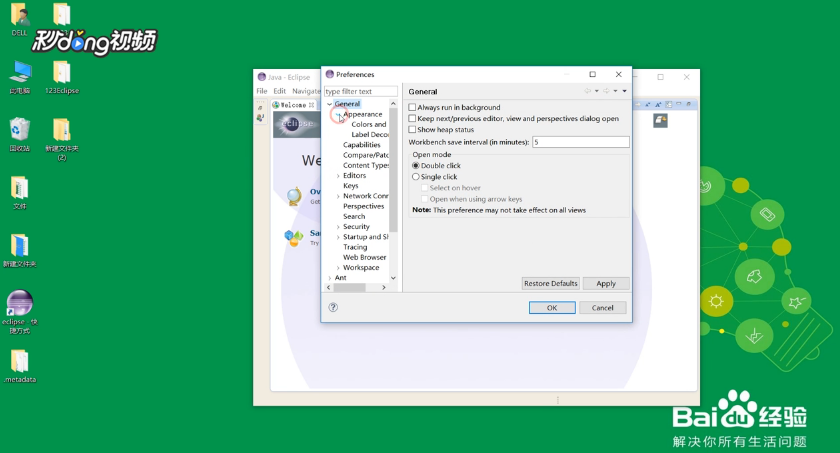Click the Restore Defaults button

551,283
